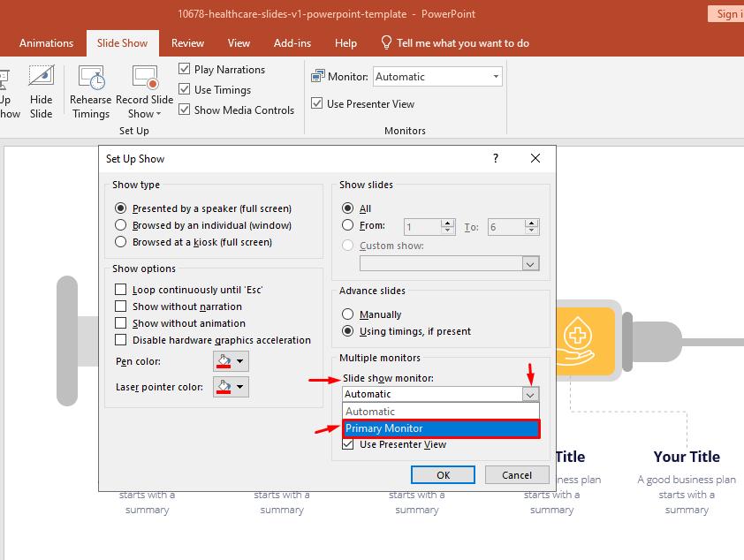This screenshot has width=744, height=560.
Task: Enable Loop continuously until 'Esc'
Action: pos(122,289)
